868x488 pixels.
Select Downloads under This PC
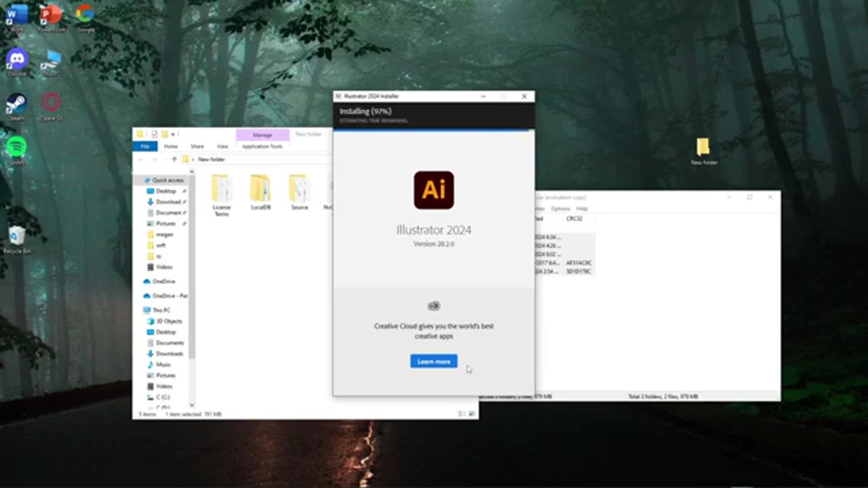[x=166, y=354]
